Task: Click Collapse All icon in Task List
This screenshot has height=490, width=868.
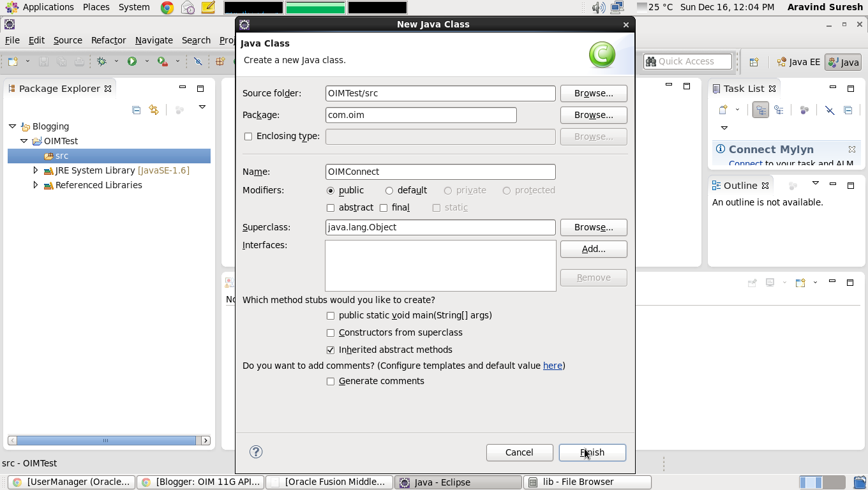Action: (x=848, y=110)
